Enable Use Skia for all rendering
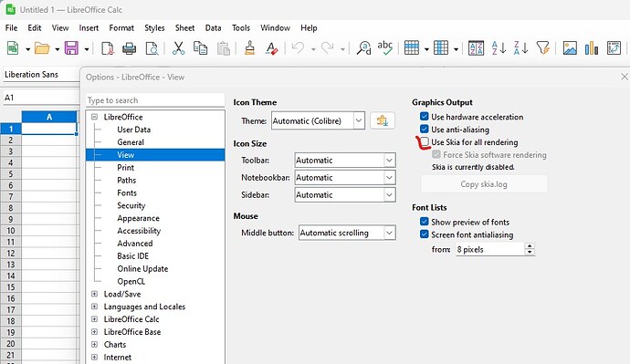The height and width of the screenshot is (364, 630). coord(425,141)
